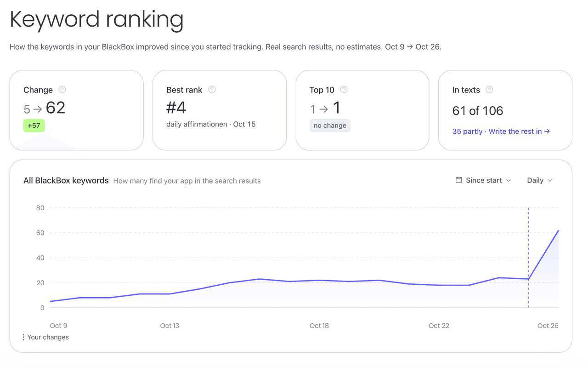Click the #4 best rank value
Viewport: 588px width, 368px height.
click(176, 108)
